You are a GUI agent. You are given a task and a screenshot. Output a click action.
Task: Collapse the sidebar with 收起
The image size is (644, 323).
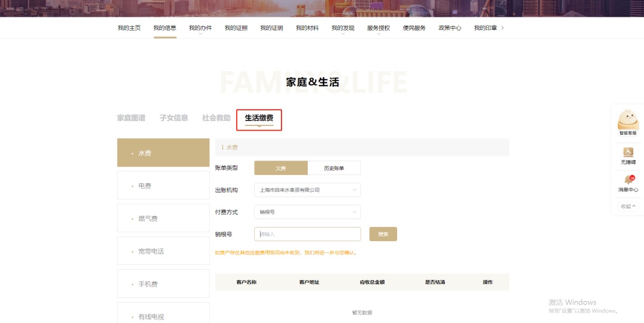coord(628,206)
